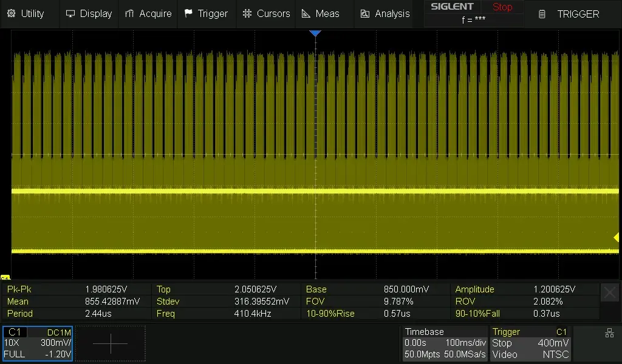This screenshot has height=364, width=622.
Task: Close the measurements panel with the X
Action: tap(609, 293)
